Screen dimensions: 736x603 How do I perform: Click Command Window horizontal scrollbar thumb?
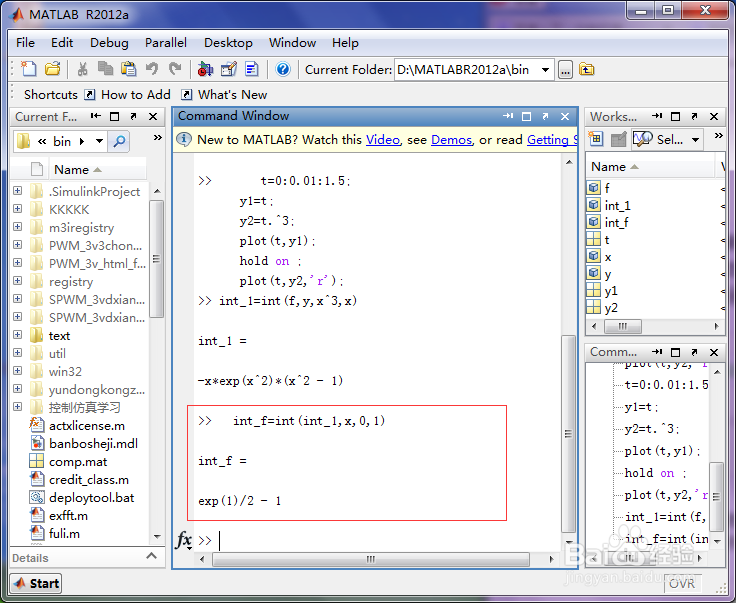click(371, 559)
